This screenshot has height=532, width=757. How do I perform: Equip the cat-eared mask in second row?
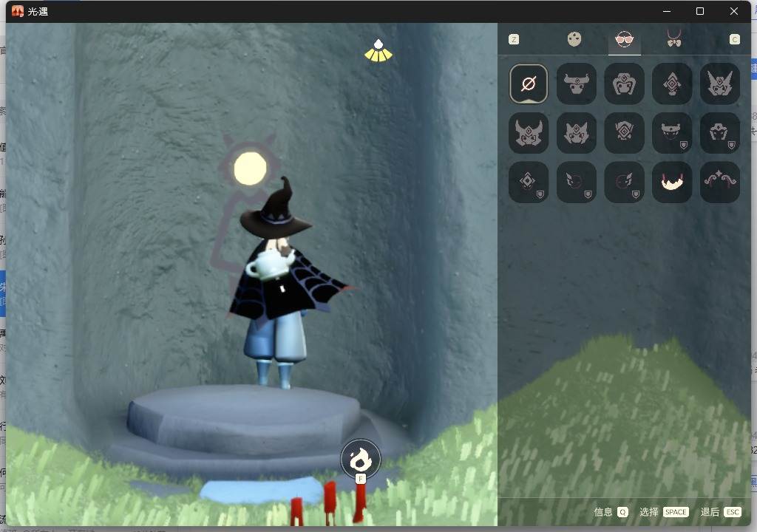576,133
